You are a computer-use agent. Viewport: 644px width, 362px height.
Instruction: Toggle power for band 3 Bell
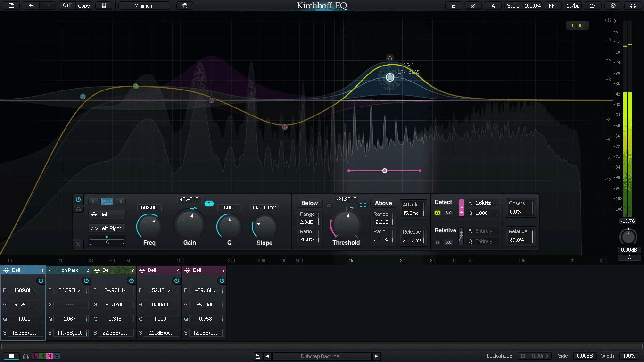tap(131, 280)
